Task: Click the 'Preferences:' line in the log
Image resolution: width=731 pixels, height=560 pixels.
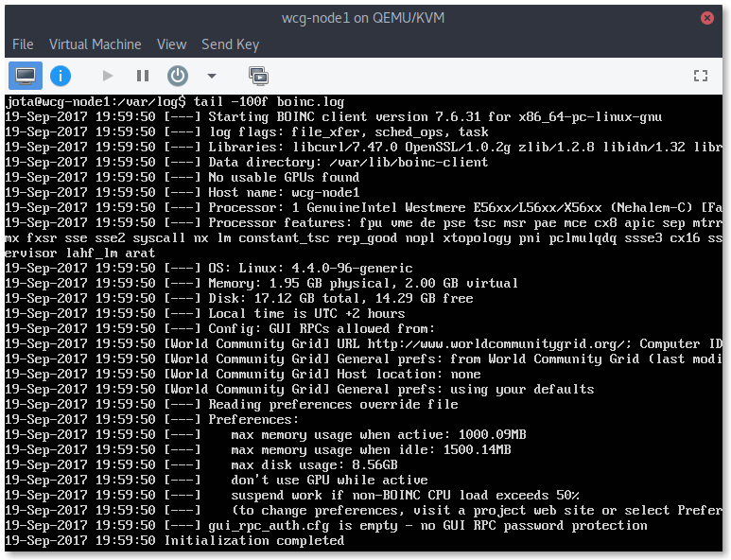Action: [x=152, y=420]
